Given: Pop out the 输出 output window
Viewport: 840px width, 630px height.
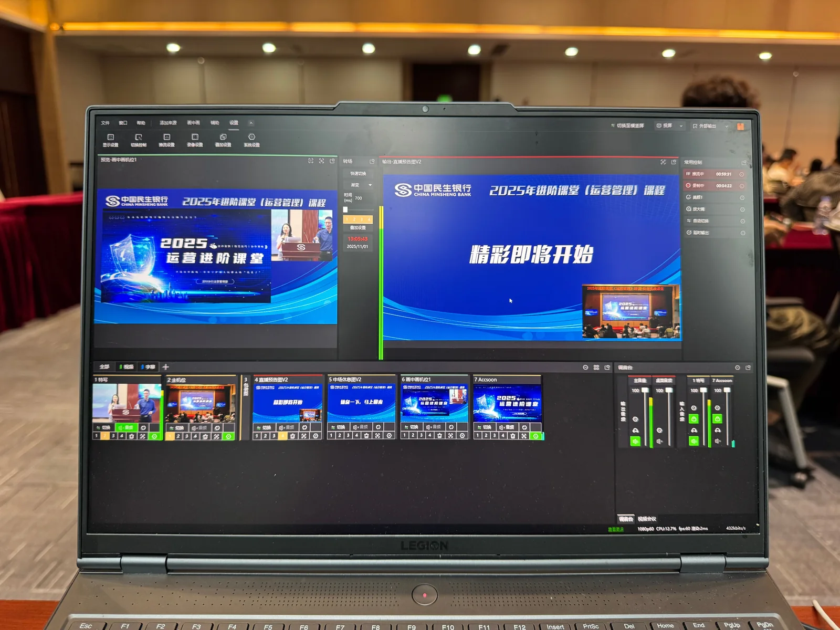Looking at the screenshot, I should point(674,162).
